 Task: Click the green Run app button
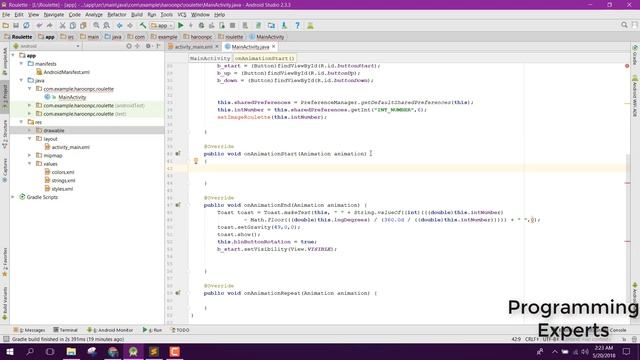coord(181,25)
